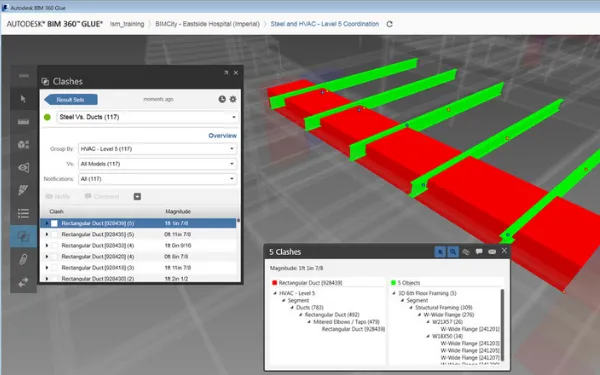Screen dimensions: 600x375
Task: Select Mitered Elbows / Taps (479) tree item
Action: tap(346, 322)
